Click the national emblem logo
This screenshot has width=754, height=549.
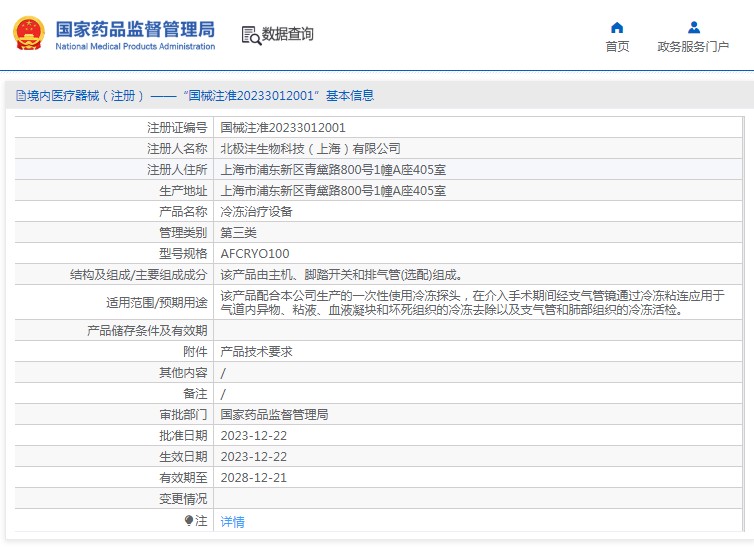coord(29,34)
